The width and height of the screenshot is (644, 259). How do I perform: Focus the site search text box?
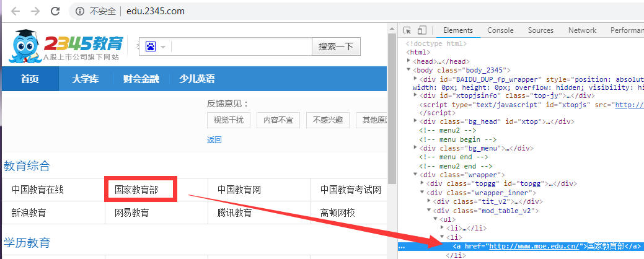[x=241, y=46]
